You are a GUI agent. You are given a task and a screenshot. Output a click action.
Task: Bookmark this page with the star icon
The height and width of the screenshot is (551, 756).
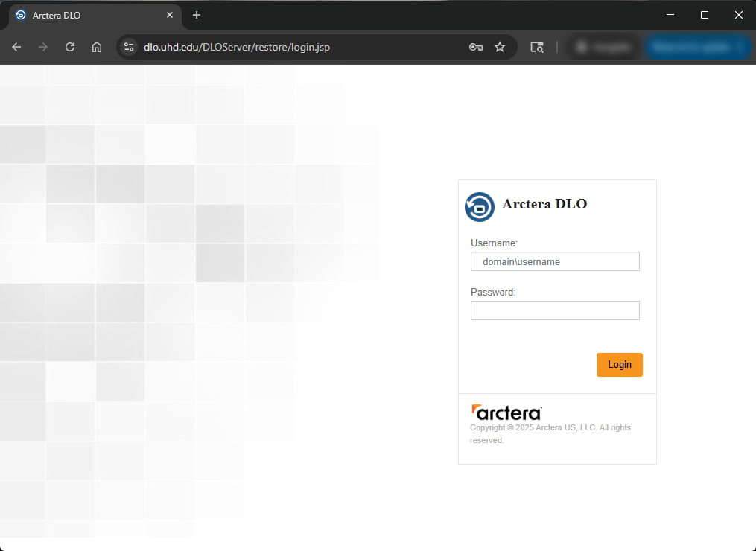coord(500,47)
